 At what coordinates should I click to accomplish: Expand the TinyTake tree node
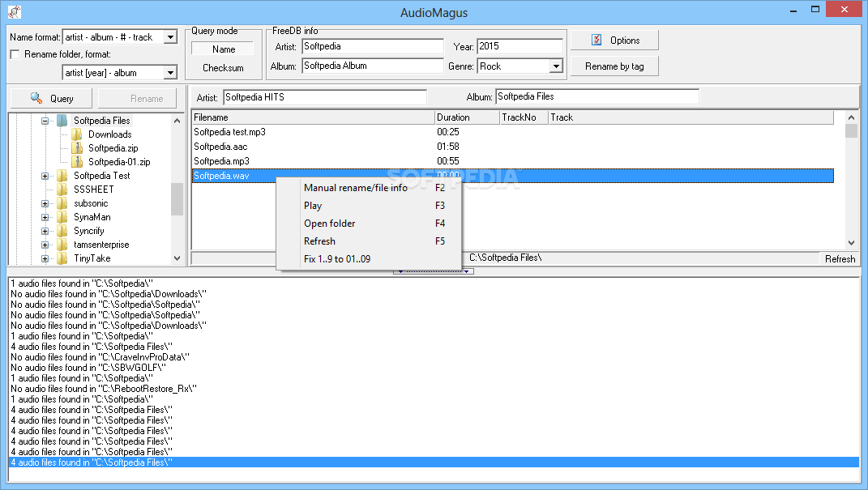(x=45, y=258)
